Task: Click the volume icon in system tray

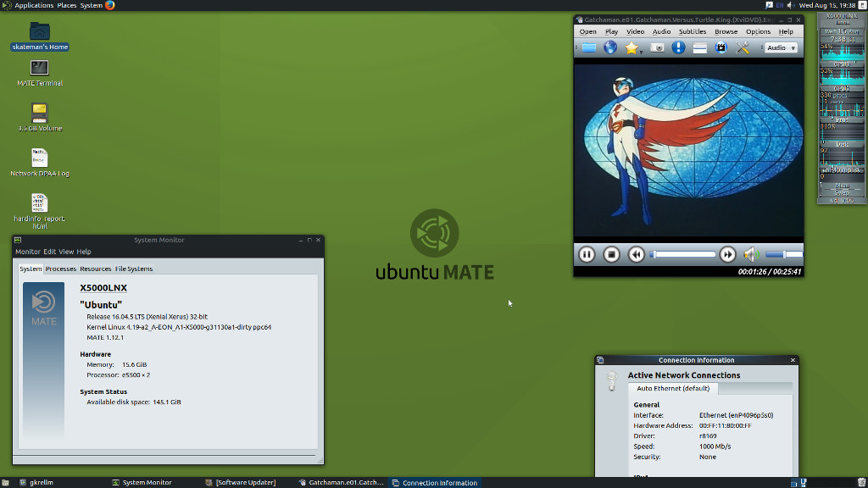Action: (791, 5)
